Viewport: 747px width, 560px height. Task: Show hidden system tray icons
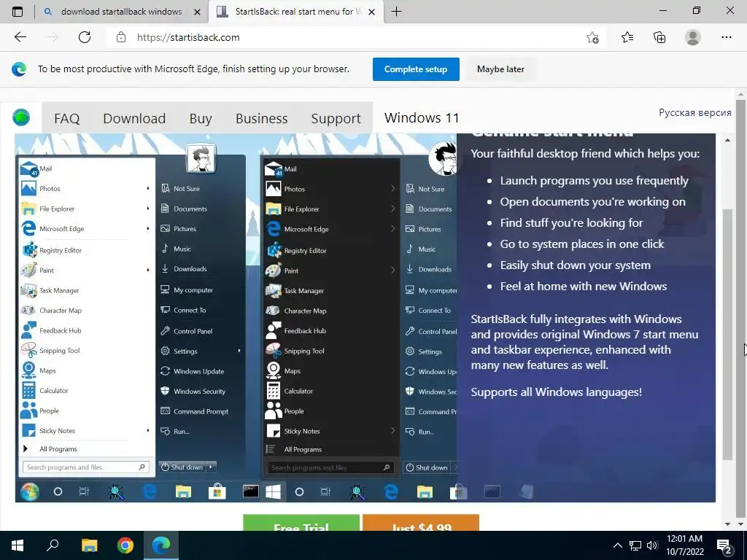(617, 545)
